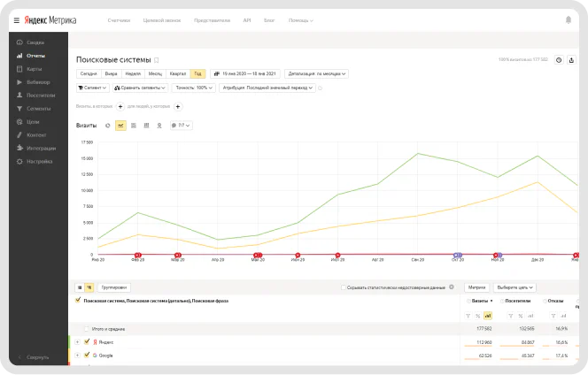Select the Месяц period tab
The image size is (588, 375).
point(155,73)
